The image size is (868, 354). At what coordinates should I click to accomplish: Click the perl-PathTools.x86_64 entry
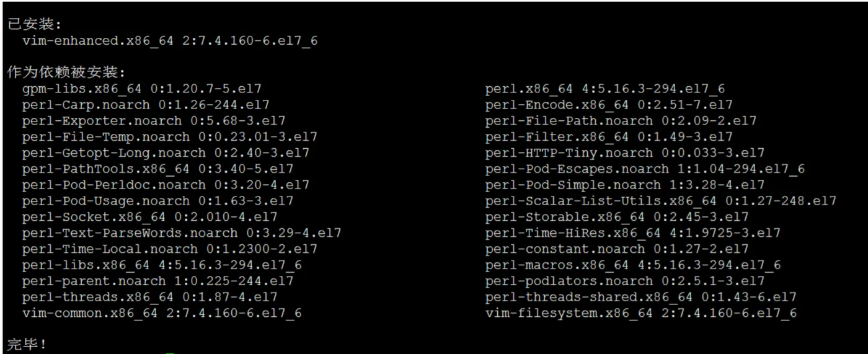tap(157, 169)
